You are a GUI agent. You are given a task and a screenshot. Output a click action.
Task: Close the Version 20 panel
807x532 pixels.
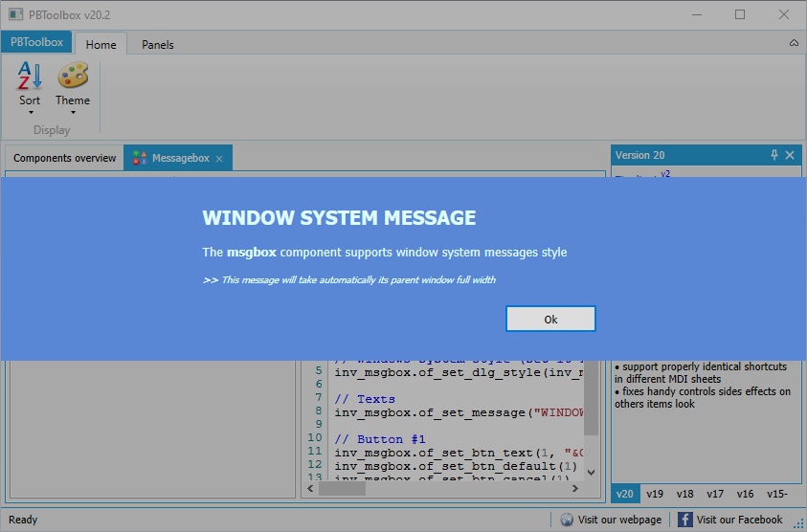click(x=790, y=155)
